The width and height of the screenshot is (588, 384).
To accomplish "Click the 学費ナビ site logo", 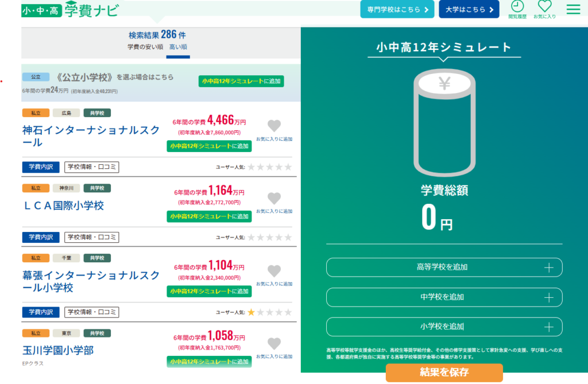I will pyautogui.click(x=71, y=9).
